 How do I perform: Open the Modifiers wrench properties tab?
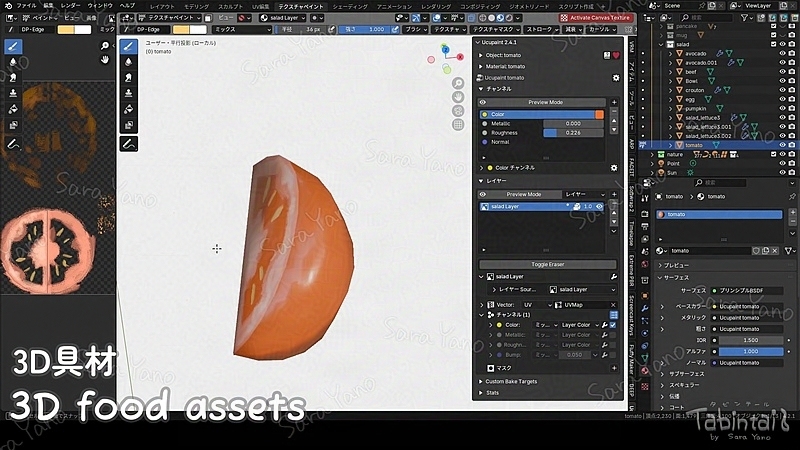(x=645, y=309)
